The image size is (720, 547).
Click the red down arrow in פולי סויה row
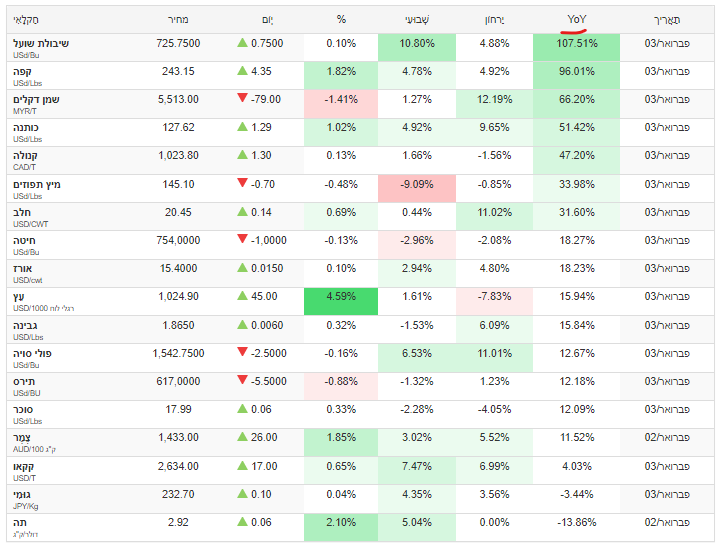pos(242,352)
